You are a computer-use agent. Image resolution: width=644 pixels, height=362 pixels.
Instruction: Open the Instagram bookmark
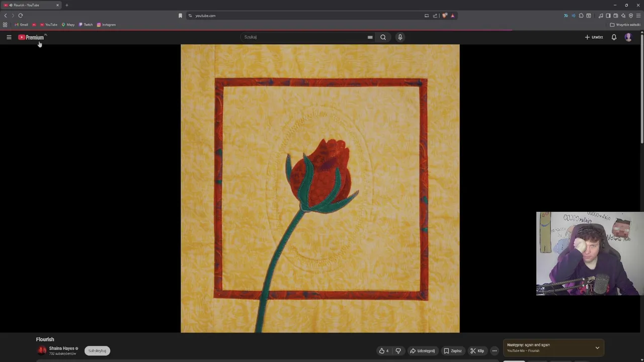coord(106,25)
